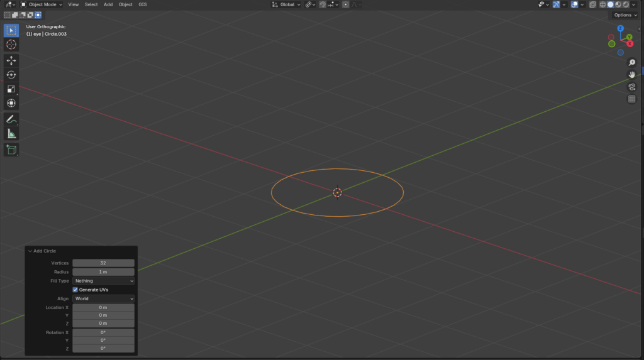Open the View menu
Image resolution: width=644 pixels, height=360 pixels.
[74, 4]
